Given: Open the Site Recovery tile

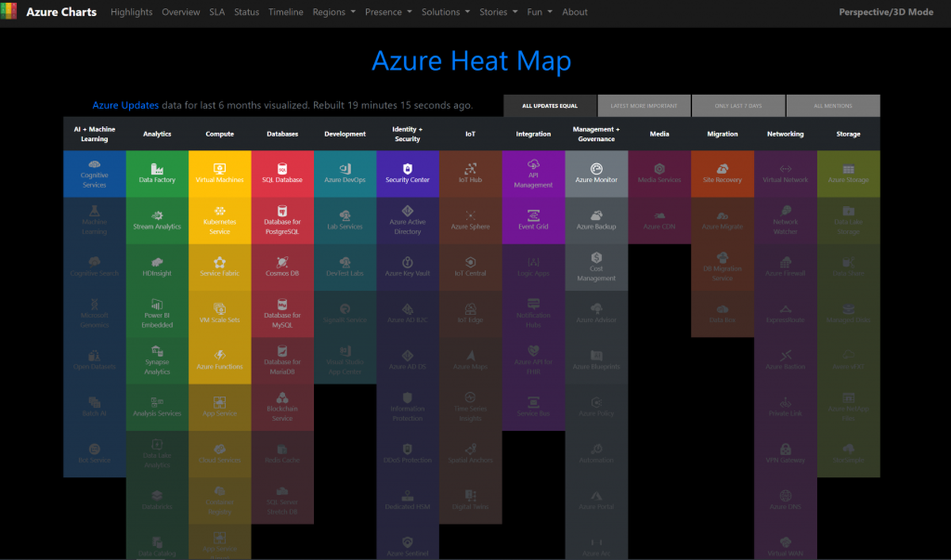Looking at the screenshot, I should [x=722, y=174].
